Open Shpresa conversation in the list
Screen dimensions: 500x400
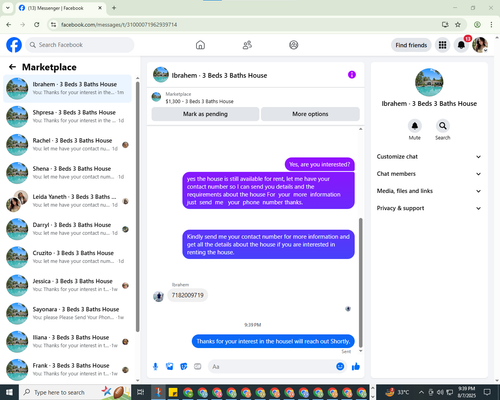[68, 116]
